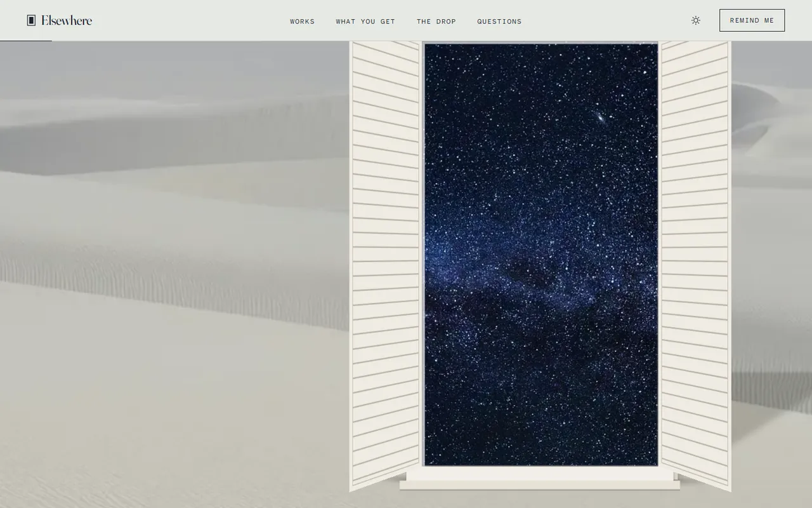The width and height of the screenshot is (812, 508).
Task: Open The Drop nav link
Action: pos(436,22)
